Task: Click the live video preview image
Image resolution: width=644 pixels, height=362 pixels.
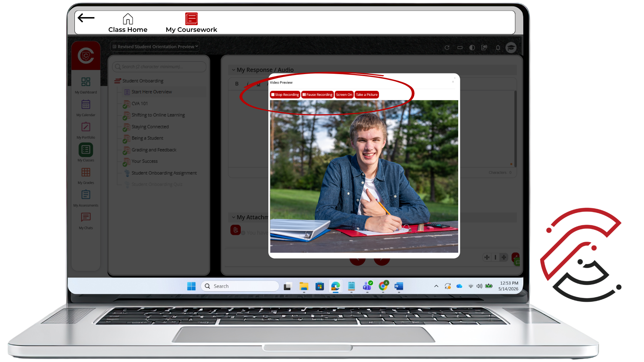Action: [x=364, y=176]
